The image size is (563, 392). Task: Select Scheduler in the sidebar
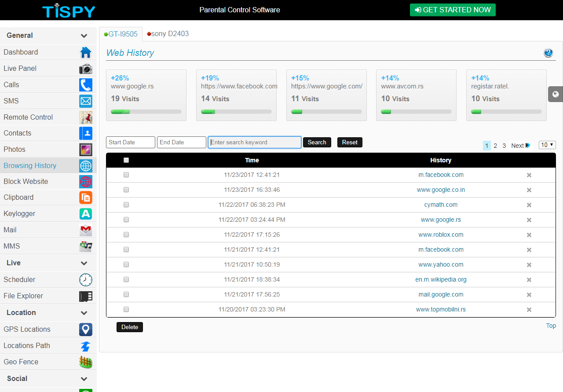48,280
